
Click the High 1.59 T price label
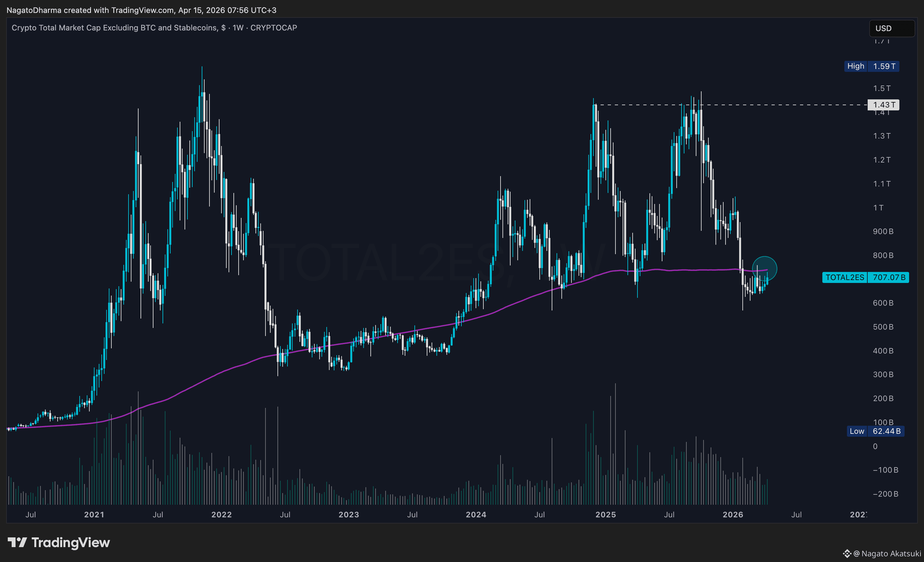[872, 66]
